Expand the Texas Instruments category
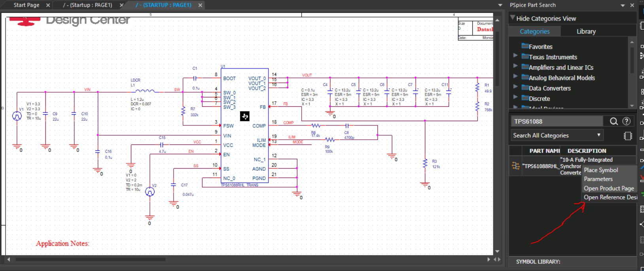The height and width of the screenshot is (271, 644). (x=515, y=56)
